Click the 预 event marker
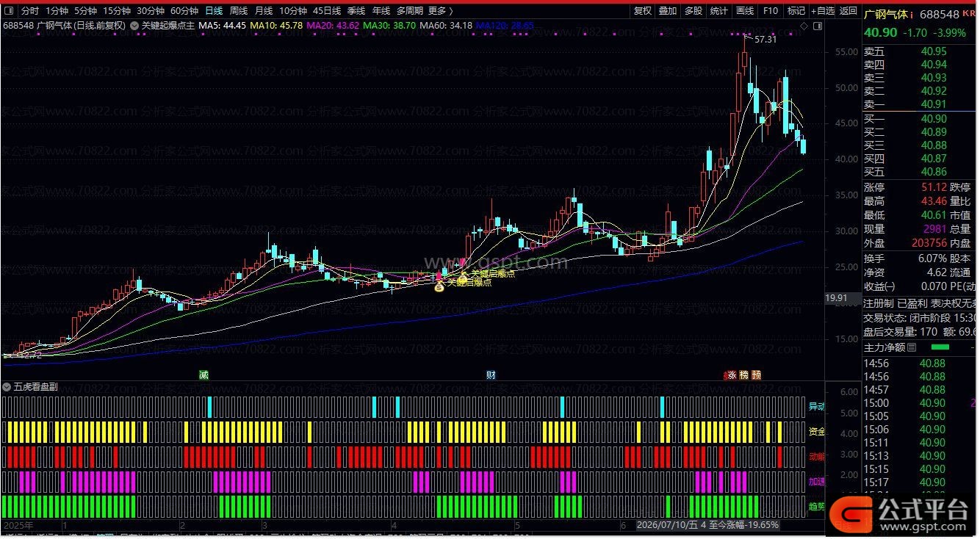 (757, 375)
